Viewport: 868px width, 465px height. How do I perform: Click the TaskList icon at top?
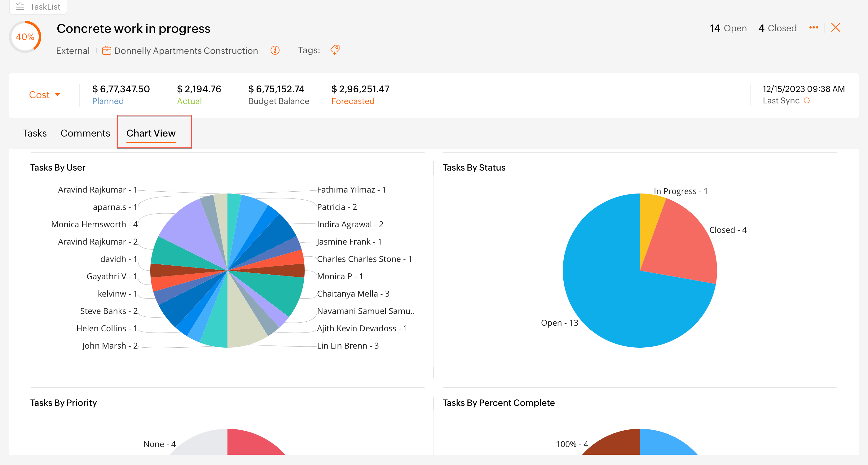20,7
